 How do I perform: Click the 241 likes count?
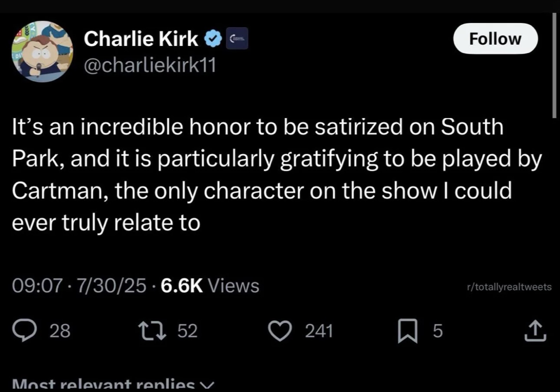[x=319, y=331]
